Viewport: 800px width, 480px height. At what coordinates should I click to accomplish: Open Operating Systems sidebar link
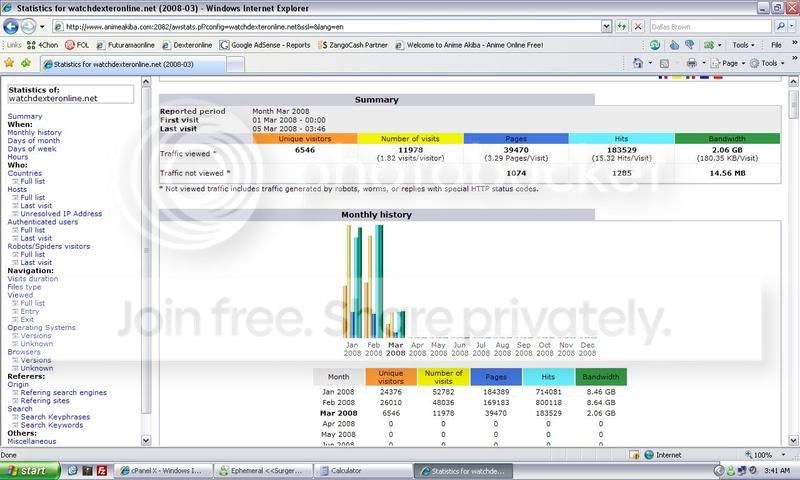pyautogui.click(x=41, y=327)
